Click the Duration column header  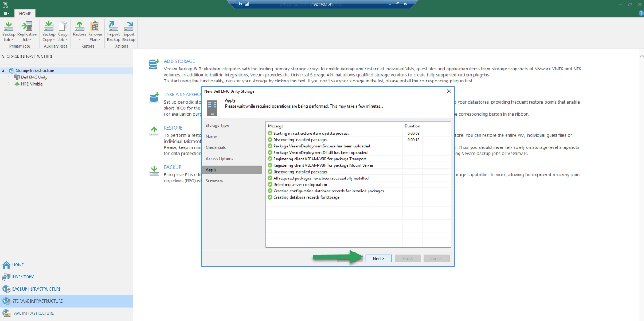tap(412, 126)
